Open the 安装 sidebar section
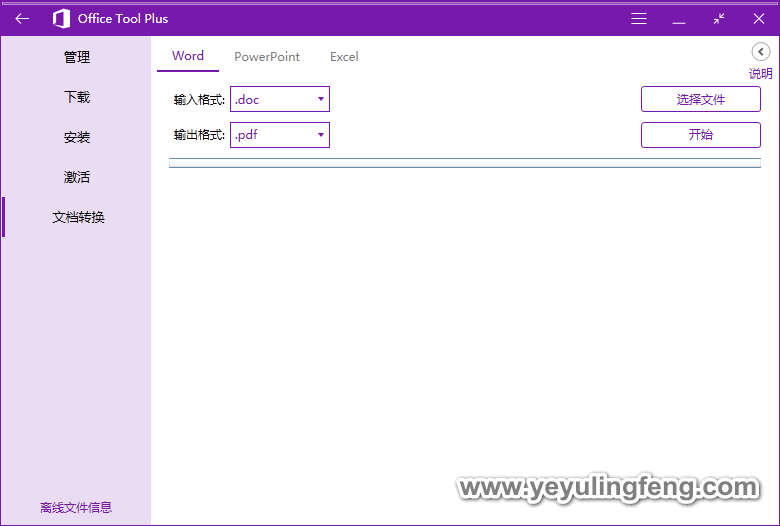This screenshot has height=526, width=780. click(x=77, y=137)
